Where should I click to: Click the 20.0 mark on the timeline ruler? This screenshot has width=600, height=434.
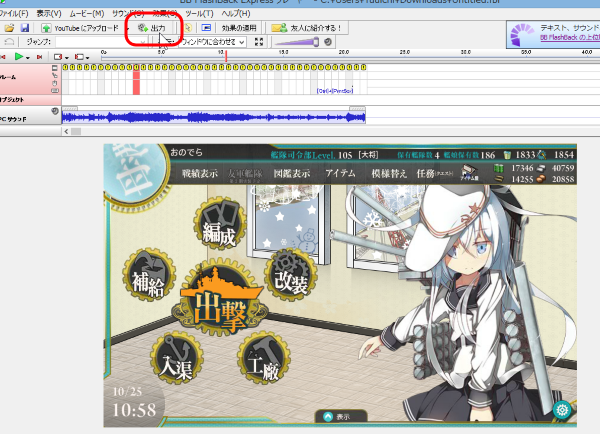(x=344, y=52)
